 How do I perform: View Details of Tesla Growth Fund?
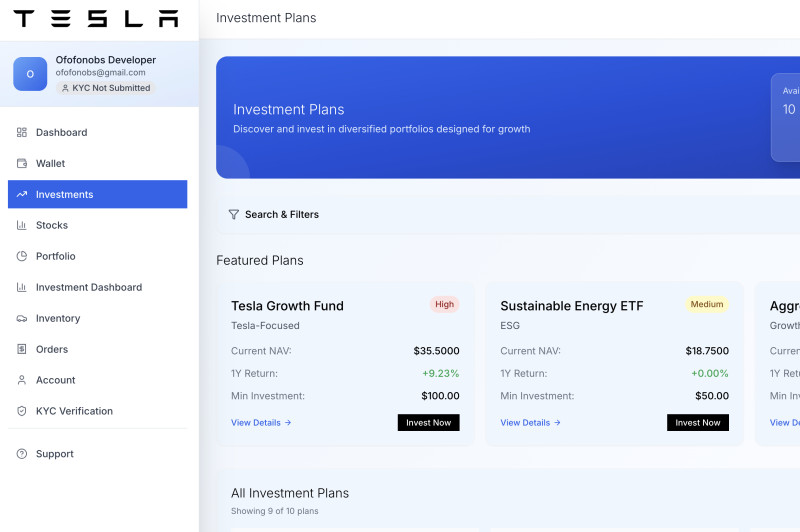coord(261,423)
